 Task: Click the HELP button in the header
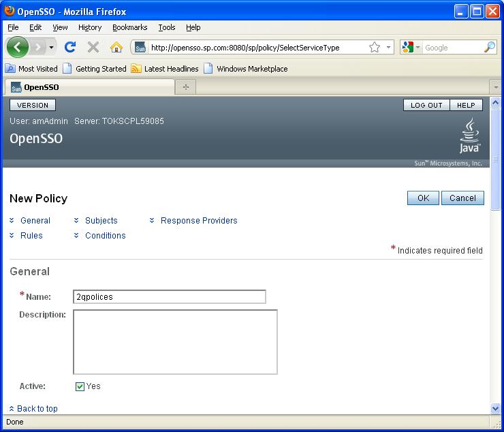coord(466,105)
